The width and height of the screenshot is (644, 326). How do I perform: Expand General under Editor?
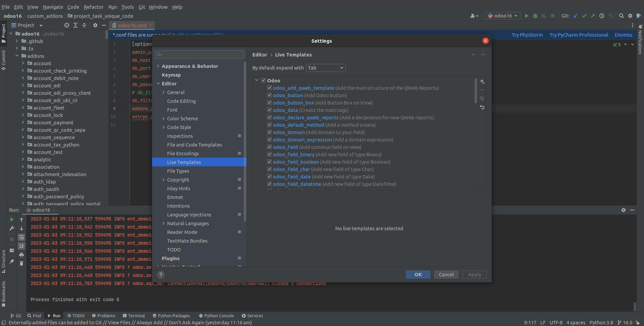tap(163, 92)
